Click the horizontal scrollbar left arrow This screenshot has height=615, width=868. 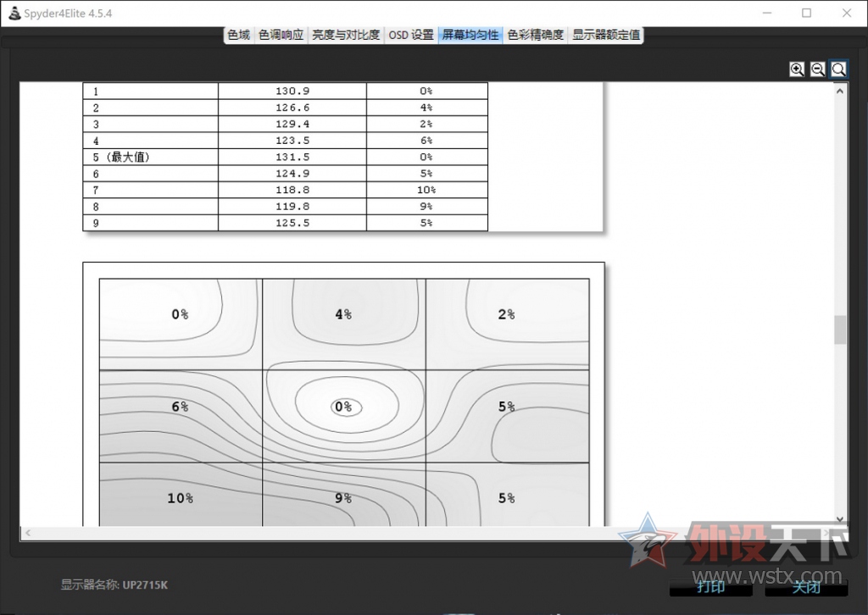pos(28,533)
